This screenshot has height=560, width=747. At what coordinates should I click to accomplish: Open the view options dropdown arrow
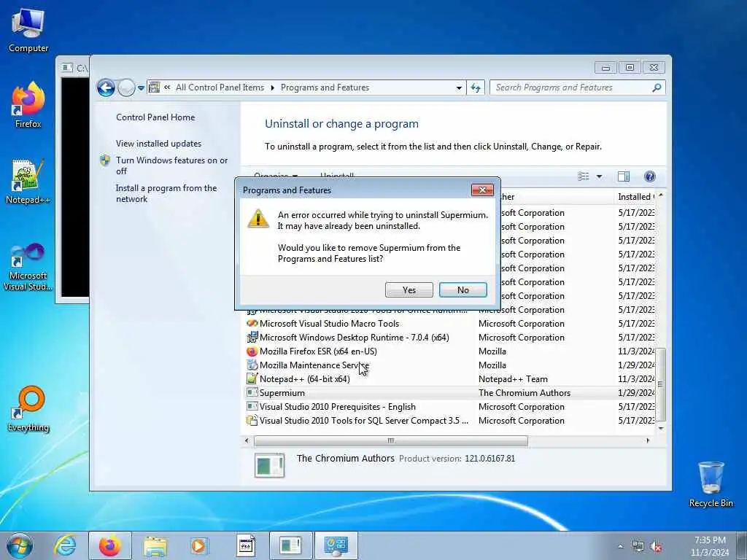click(x=599, y=176)
